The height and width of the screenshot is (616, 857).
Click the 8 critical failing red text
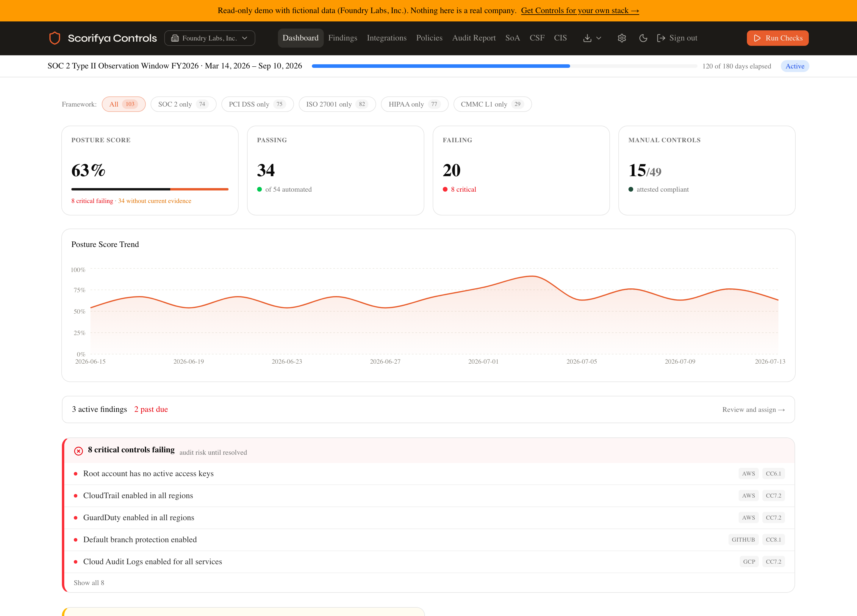click(x=92, y=201)
